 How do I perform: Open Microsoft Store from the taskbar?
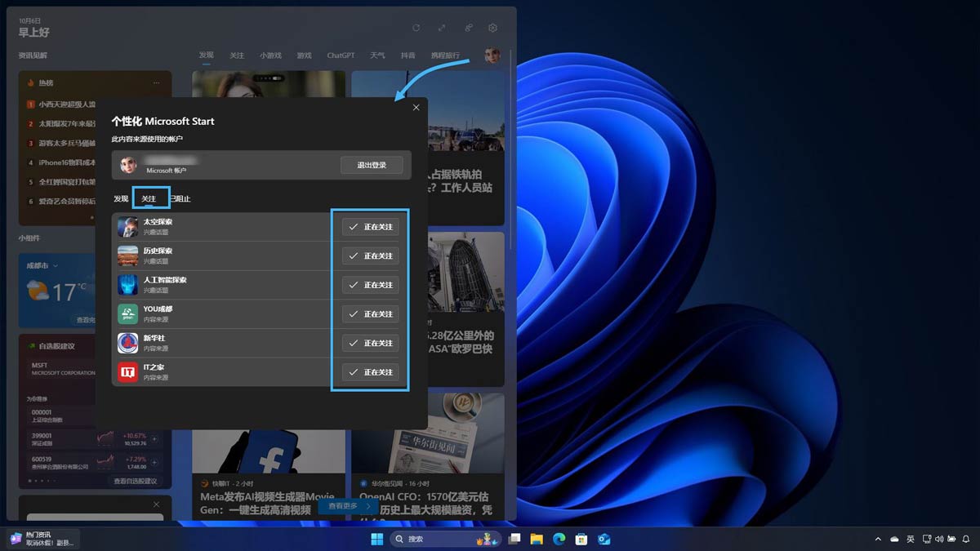click(x=581, y=539)
